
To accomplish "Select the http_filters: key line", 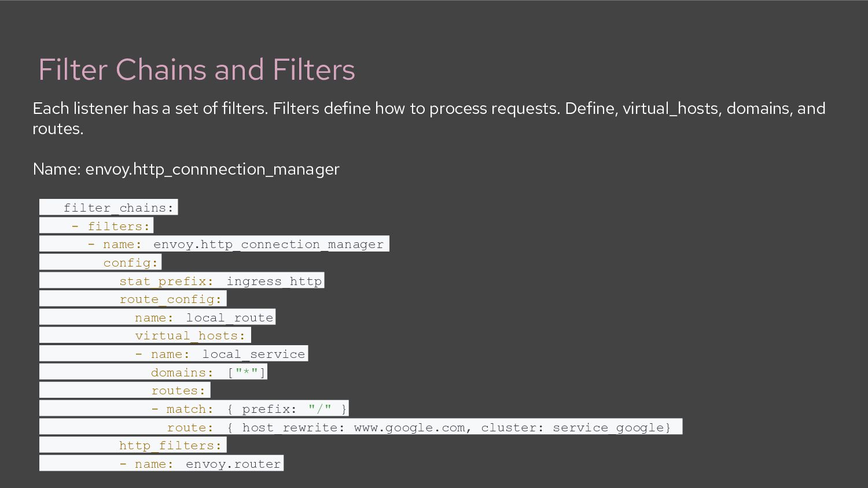I will pyautogui.click(x=133, y=445).
